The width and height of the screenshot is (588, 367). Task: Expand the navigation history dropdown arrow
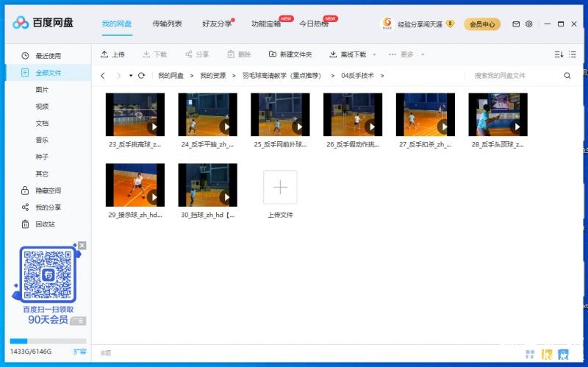131,76
